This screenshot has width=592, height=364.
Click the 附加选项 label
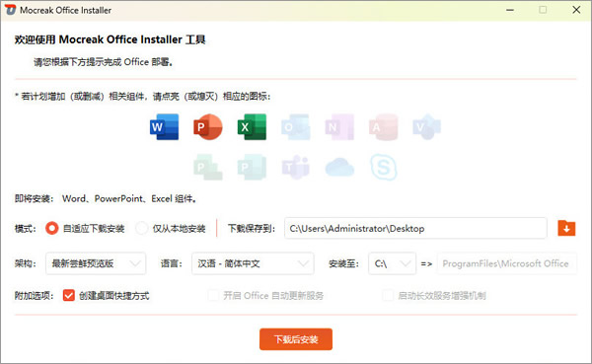(x=34, y=296)
